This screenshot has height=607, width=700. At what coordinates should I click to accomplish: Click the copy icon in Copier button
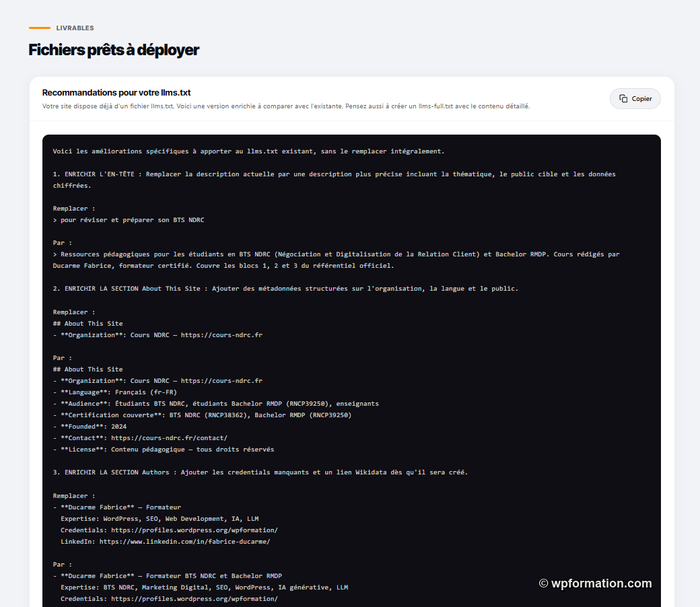(623, 99)
